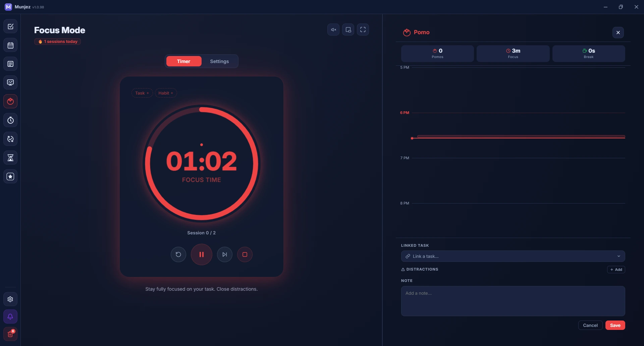Open the habits cycle sidebar icon
644x346 pixels.
[x=10, y=139]
